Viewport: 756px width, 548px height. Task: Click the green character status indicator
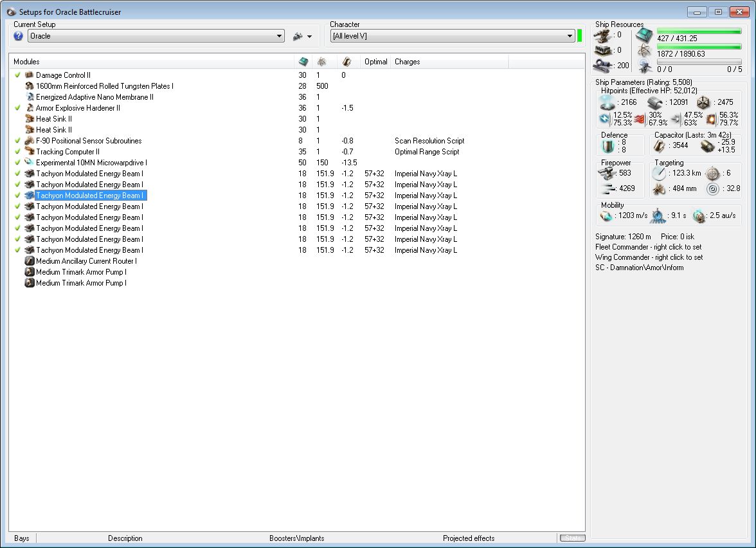[x=580, y=36]
